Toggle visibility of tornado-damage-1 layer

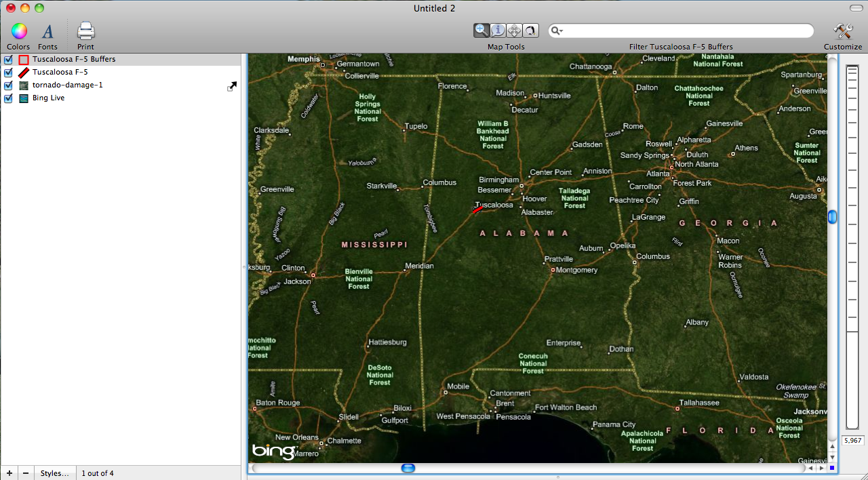(x=7, y=85)
